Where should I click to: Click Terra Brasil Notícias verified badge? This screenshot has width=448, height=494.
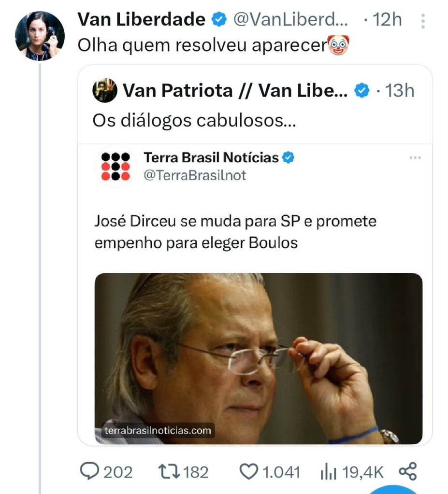pos(289,158)
